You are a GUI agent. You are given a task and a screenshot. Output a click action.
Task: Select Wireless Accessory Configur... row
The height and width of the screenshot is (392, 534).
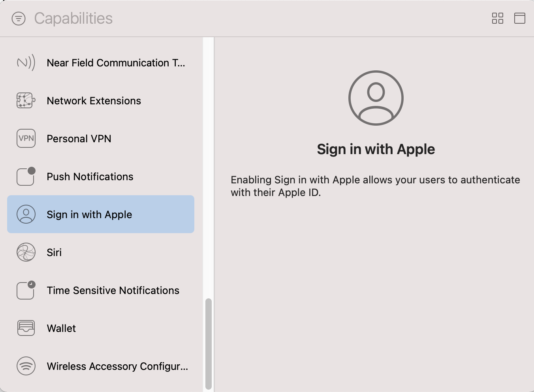click(x=101, y=366)
